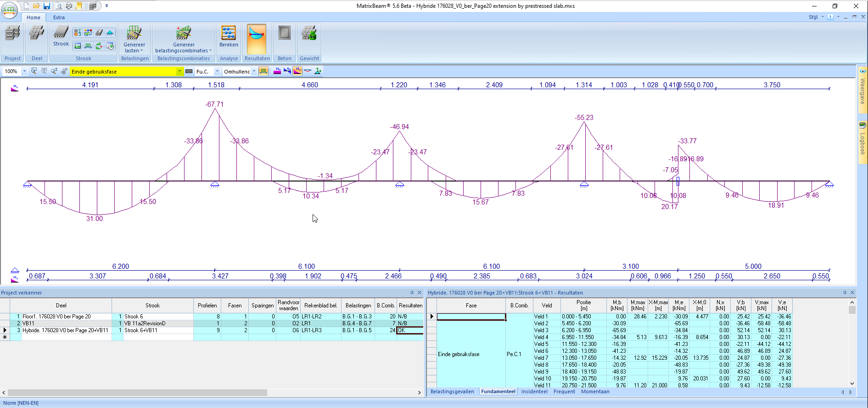Viewport: 868px width, 408px height.
Task: Toggle the deflection diagram button
Action: point(308,71)
